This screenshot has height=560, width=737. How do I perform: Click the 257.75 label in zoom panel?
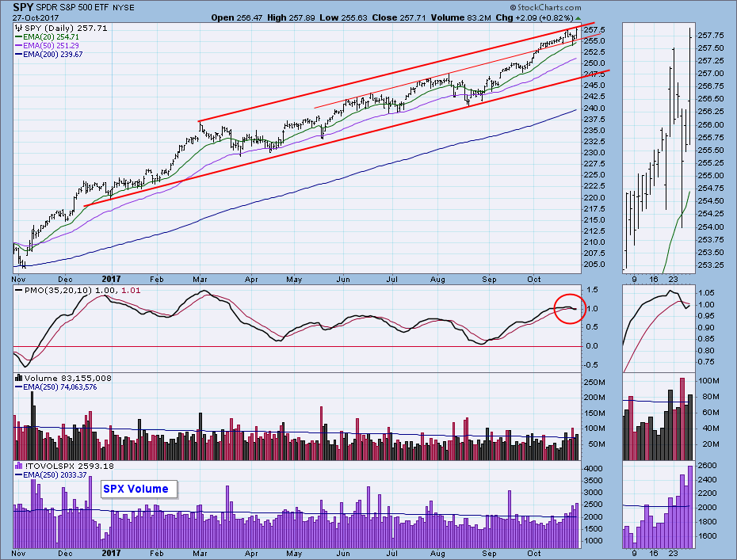click(x=711, y=36)
